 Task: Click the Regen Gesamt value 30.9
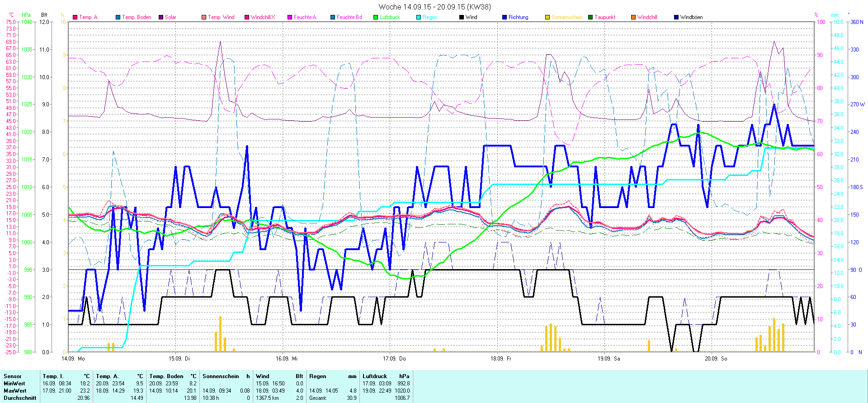(351, 398)
